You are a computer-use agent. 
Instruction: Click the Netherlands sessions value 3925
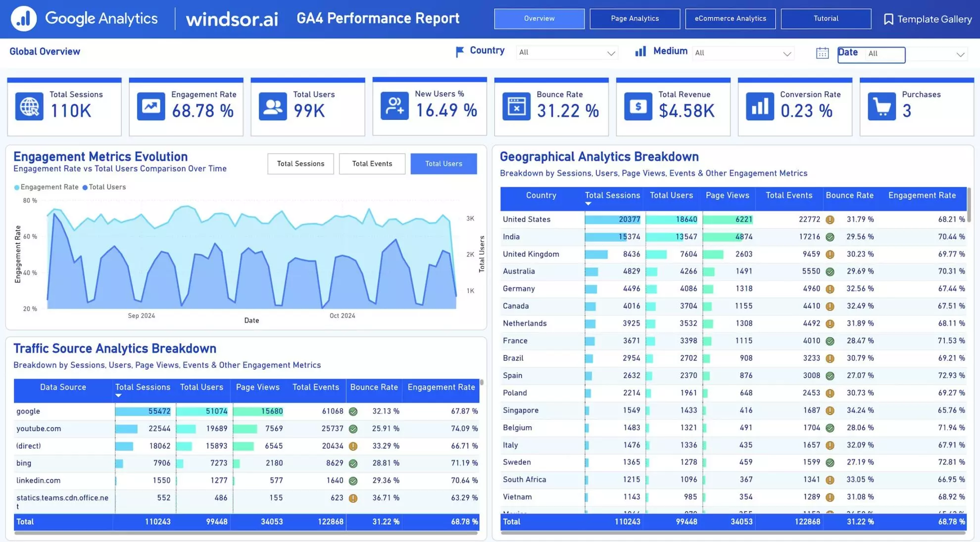[x=631, y=323]
